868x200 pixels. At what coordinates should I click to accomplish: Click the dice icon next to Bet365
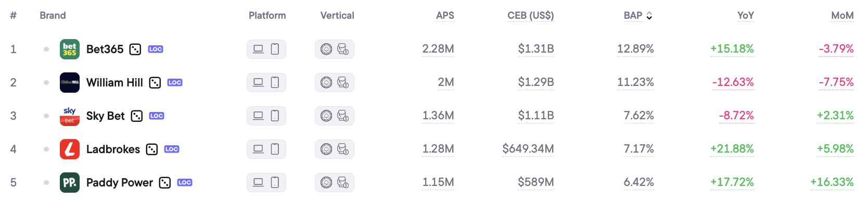click(135, 49)
